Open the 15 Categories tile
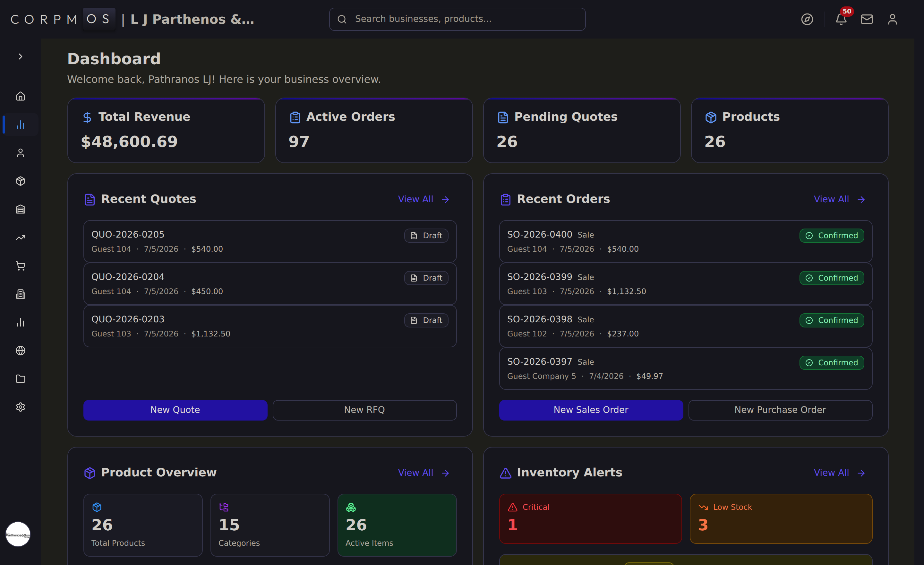 pos(269,525)
